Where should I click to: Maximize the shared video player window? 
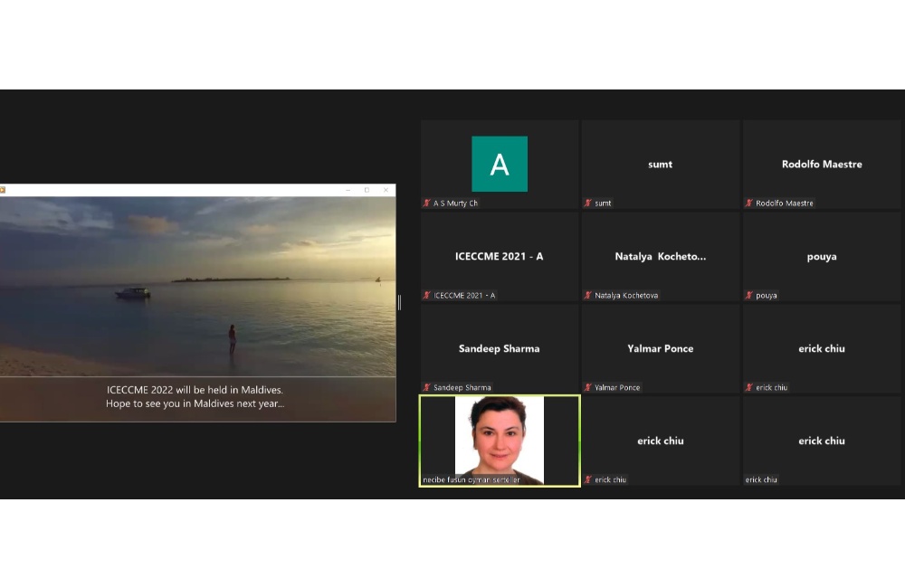[x=367, y=190]
